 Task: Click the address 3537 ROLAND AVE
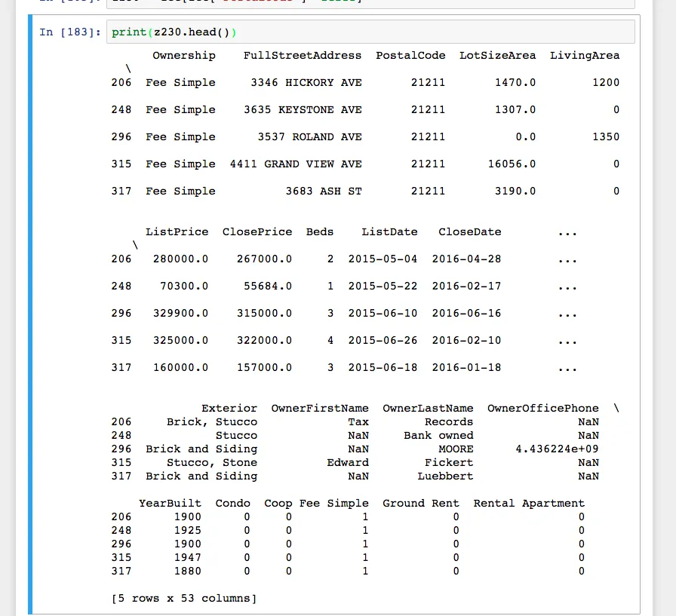pyautogui.click(x=309, y=136)
